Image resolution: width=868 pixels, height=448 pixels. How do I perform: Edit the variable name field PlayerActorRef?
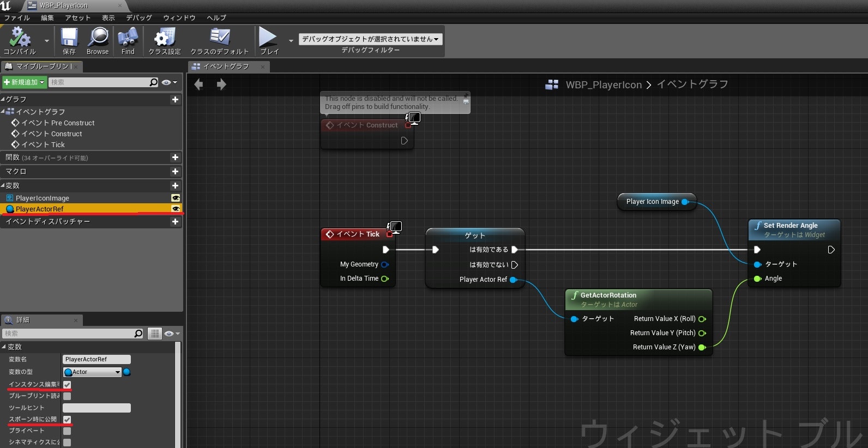tap(97, 360)
